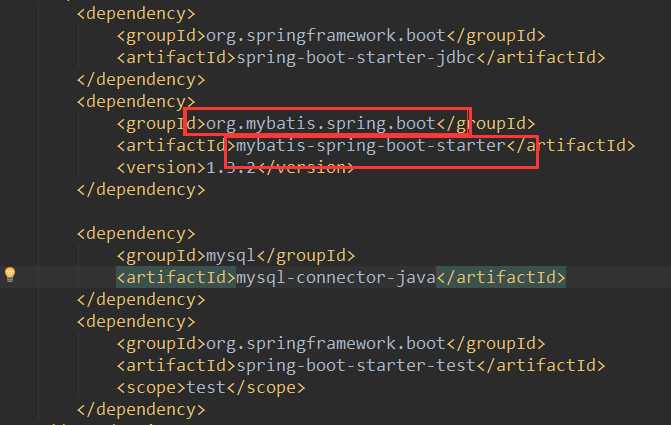Viewport: 671px width, 425px height.
Task: Click the closing dependency tag after test scope
Action: [141, 410]
